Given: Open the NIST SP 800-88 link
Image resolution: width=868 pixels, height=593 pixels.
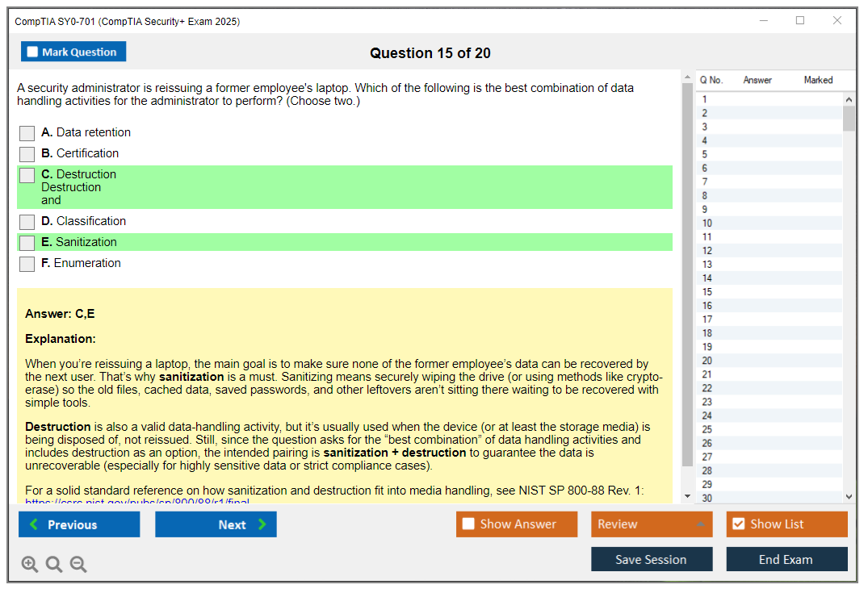Looking at the screenshot, I should coord(137,500).
